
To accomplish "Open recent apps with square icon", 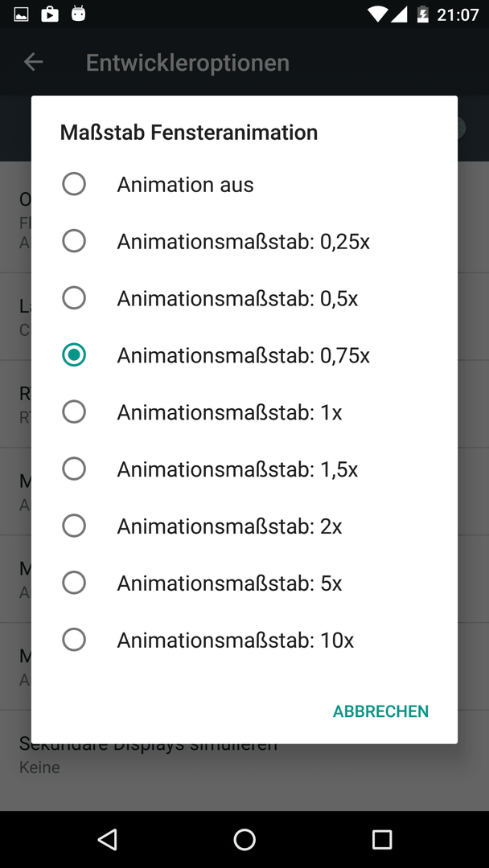I will pyautogui.click(x=381, y=839).
